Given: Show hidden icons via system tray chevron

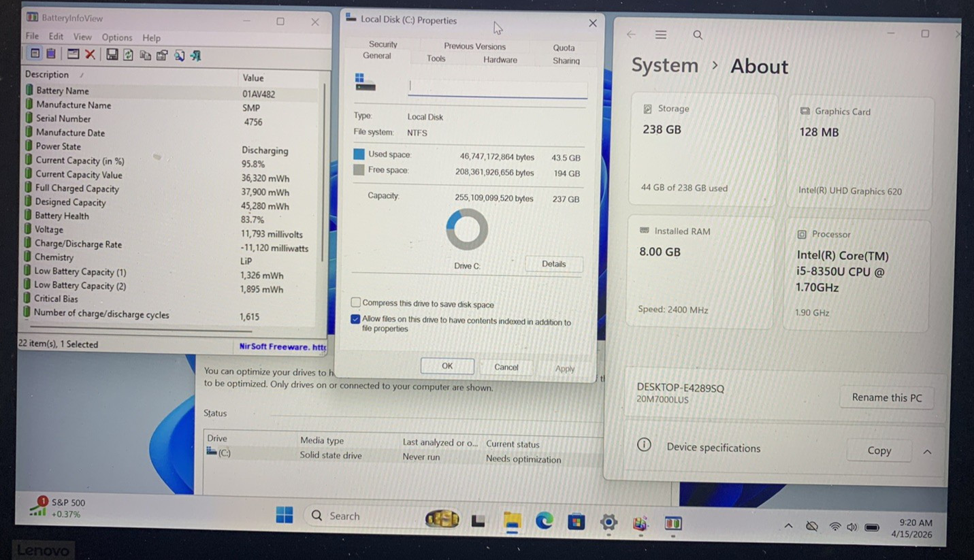Looking at the screenshot, I should pyautogui.click(x=788, y=526).
